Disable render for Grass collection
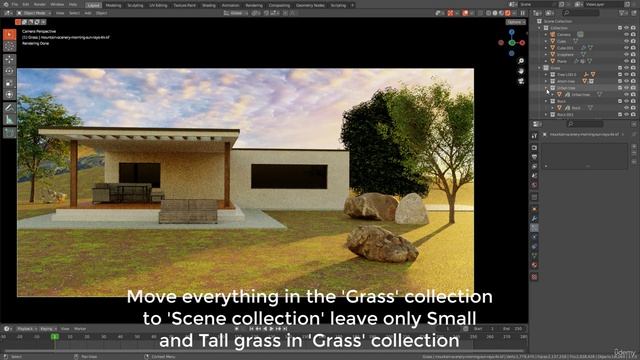The height and width of the screenshot is (360, 640). pyautogui.click(x=633, y=68)
